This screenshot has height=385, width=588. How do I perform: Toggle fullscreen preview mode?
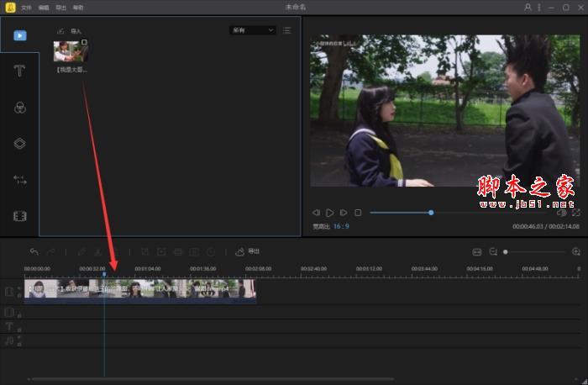click(575, 213)
